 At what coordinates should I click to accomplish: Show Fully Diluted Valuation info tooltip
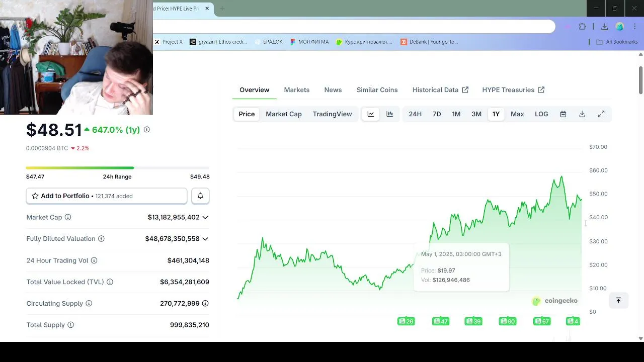[101, 239]
